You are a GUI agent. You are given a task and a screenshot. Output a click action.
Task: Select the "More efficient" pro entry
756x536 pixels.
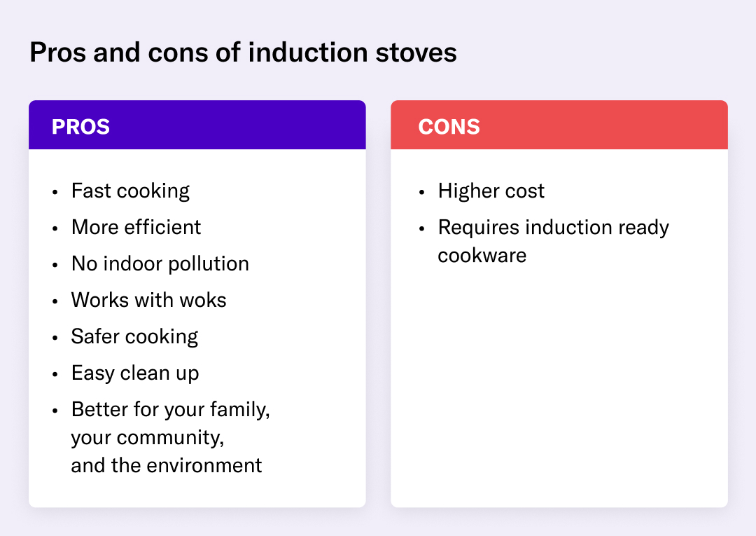(136, 228)
